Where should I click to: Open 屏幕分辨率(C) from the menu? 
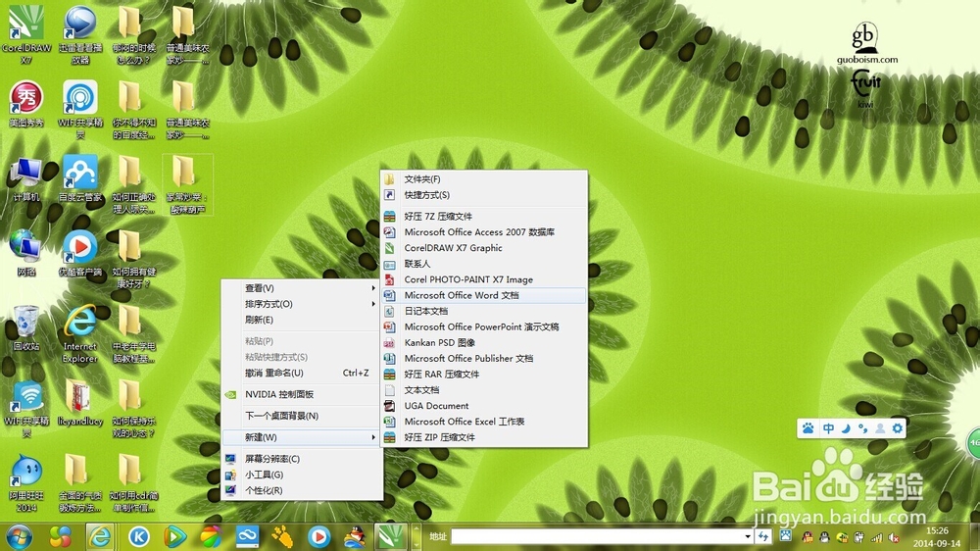pyautogui.click(x=302, y=459)
